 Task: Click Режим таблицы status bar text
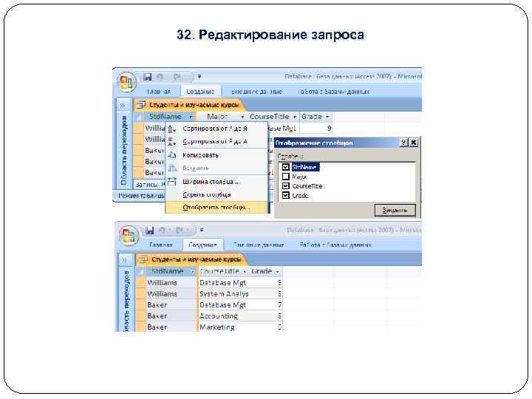141,196
